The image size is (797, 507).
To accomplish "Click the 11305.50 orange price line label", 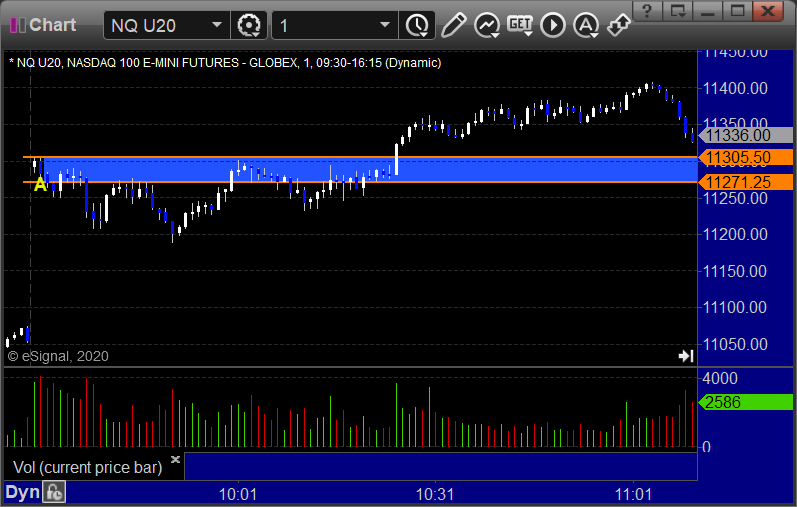I will tap(746, 157).
